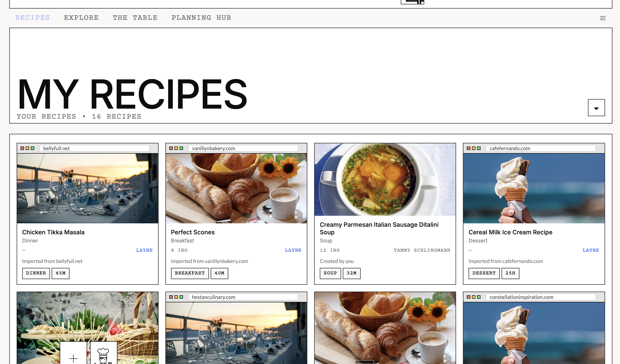Click the red dot on the cafefernando.com card
Image resolution: width=620 pixels, height=364 pixels.
point(469,148)
